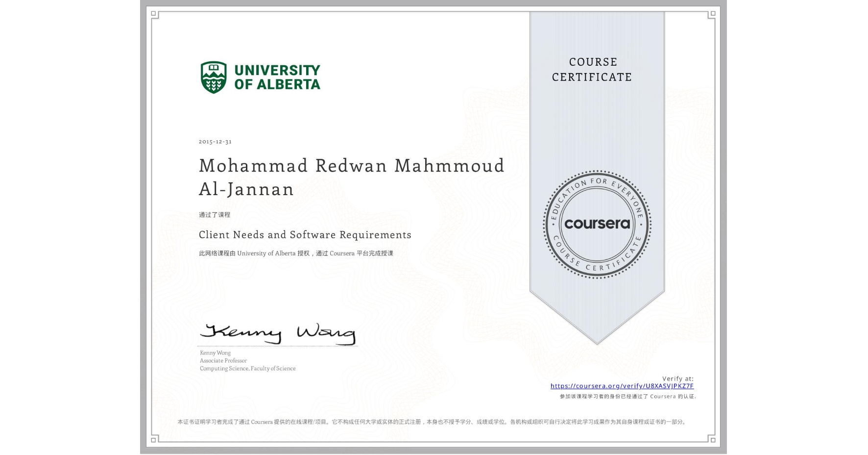The image size is (868, 455).
Task: Select the date text 2015-12-31
Action: [215, 142]
